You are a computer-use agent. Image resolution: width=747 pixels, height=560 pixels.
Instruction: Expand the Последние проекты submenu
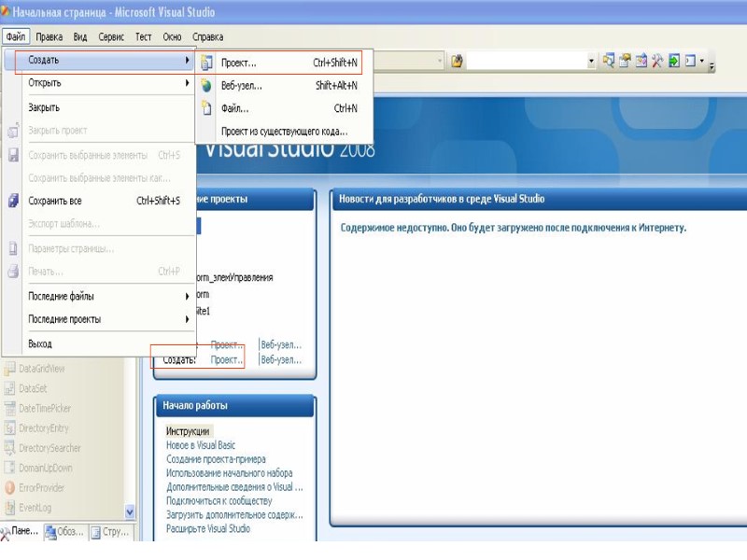(99, 319)
